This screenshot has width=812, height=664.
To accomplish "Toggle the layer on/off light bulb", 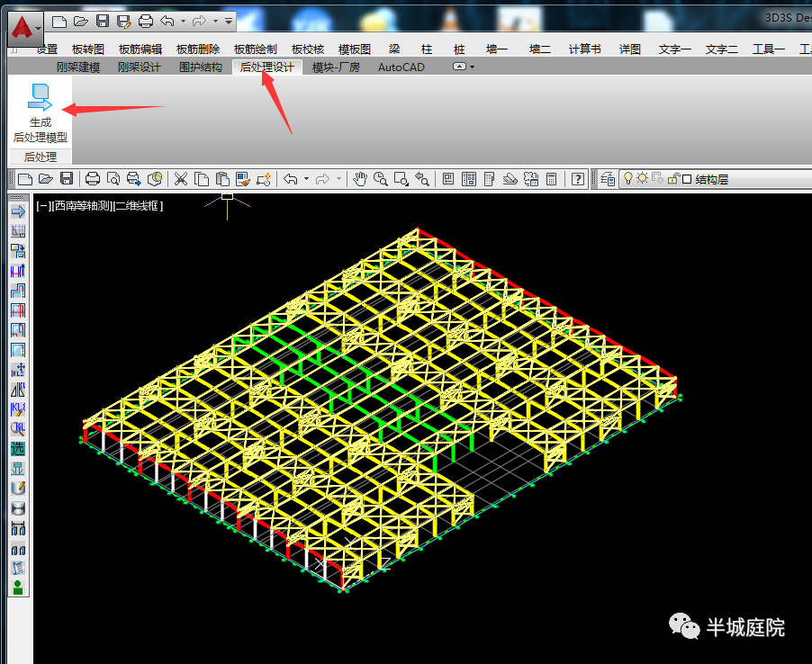I will point(628,179).
